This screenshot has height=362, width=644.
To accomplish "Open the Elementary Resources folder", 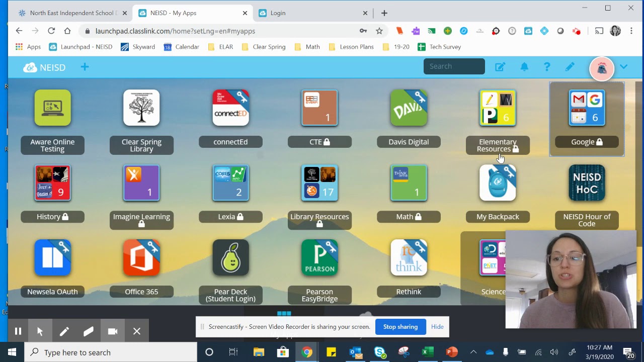I will tap(498, 108).
